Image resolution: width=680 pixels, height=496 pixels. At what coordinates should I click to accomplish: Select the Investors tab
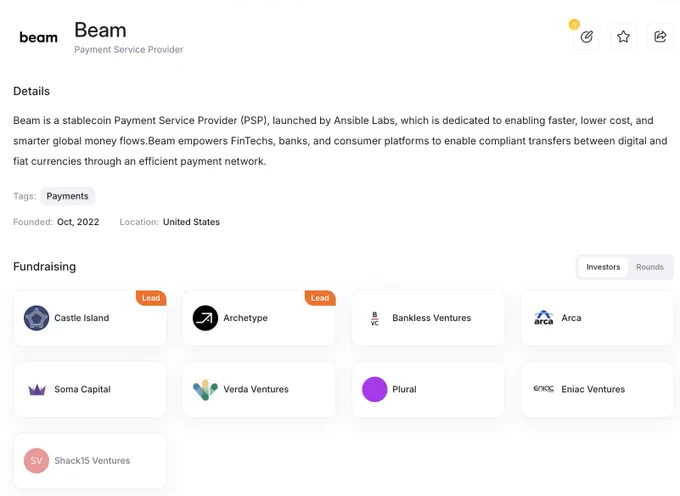coord(603,267)
